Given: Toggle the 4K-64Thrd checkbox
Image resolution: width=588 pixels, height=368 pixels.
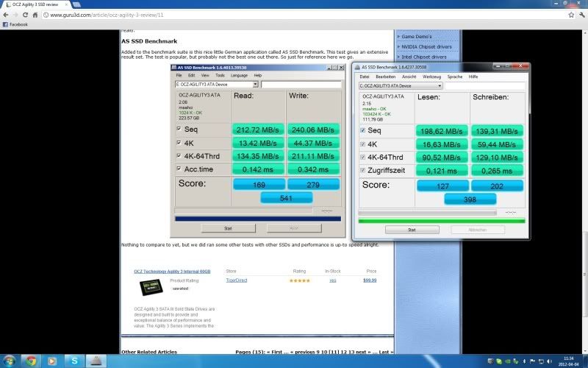Looking at the screenshot, I should (x=362, y=158).
